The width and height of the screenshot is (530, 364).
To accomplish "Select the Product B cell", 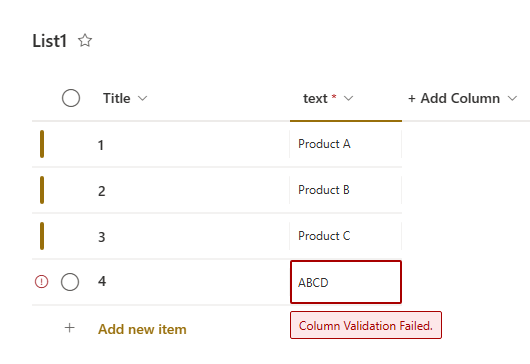I will pyautogui.click(x=345, y=190).
